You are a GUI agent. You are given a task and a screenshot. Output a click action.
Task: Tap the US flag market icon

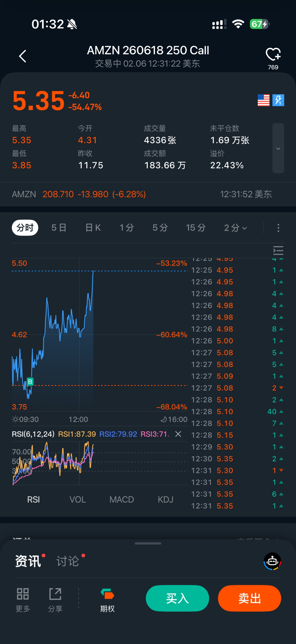click(x=263, y=100)
